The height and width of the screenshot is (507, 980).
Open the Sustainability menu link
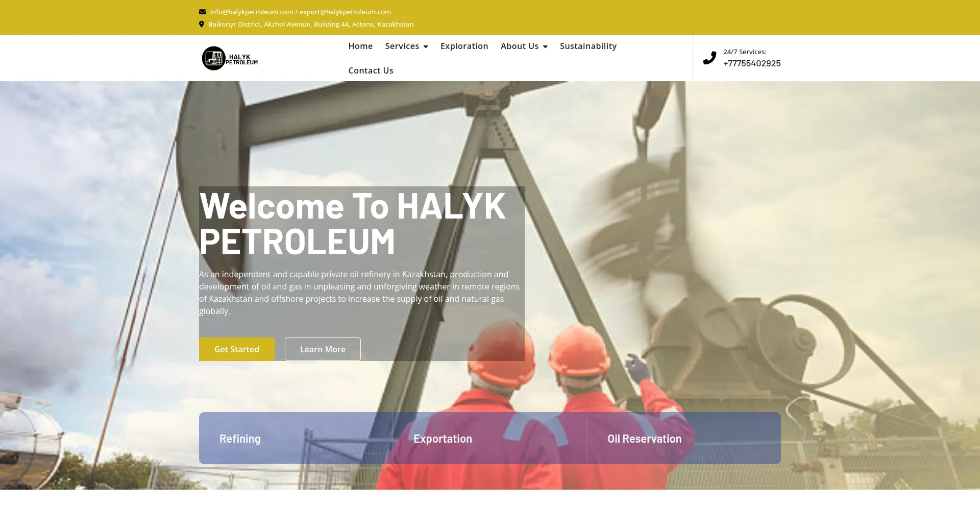point(588,46)
